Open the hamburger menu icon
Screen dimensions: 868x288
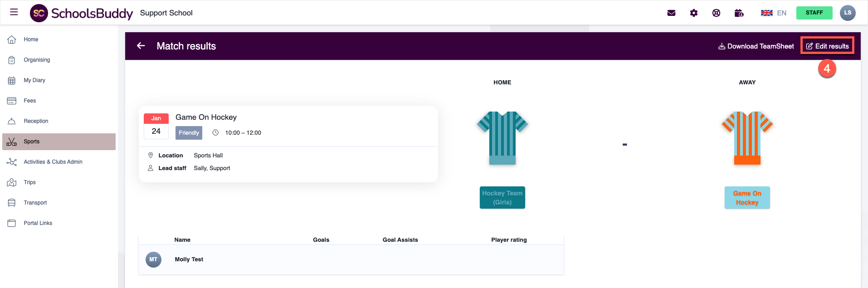[14, 12]
